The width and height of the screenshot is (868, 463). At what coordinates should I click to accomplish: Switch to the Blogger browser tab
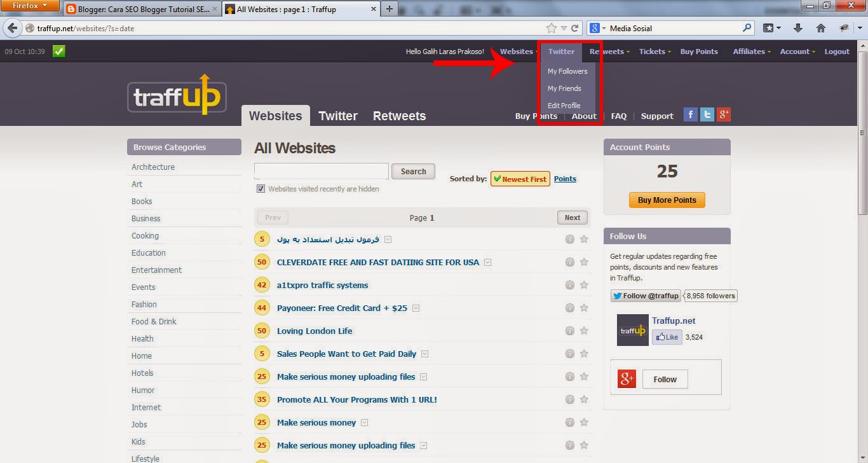click(x=143, y=10)
